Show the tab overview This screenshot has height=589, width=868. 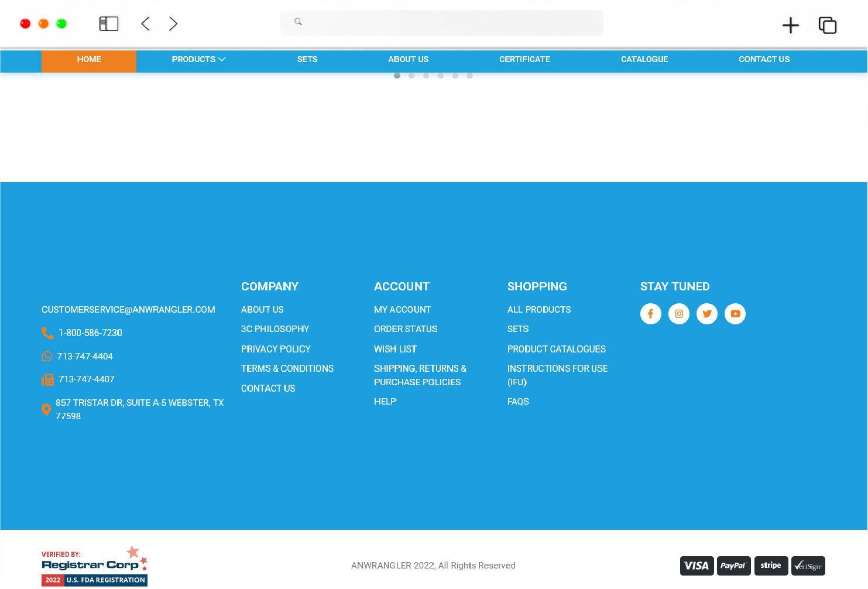click(x=827, y=25)
